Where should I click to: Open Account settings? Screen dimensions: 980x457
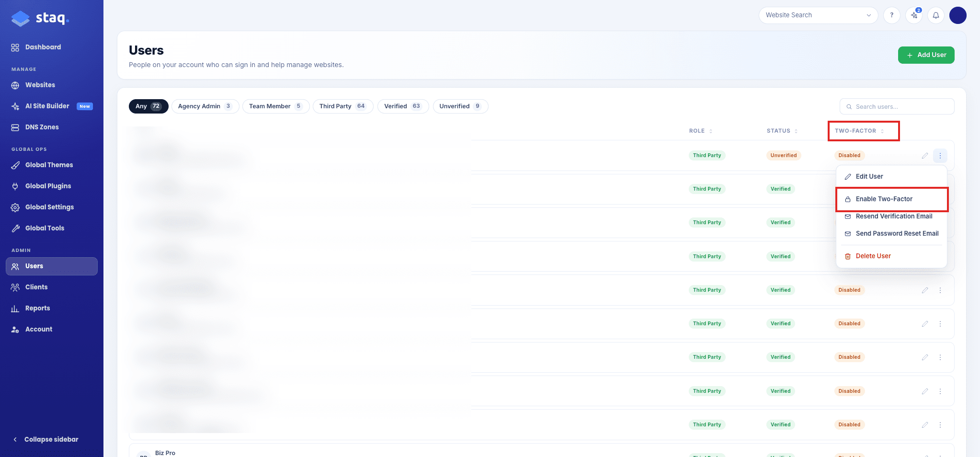39,329
